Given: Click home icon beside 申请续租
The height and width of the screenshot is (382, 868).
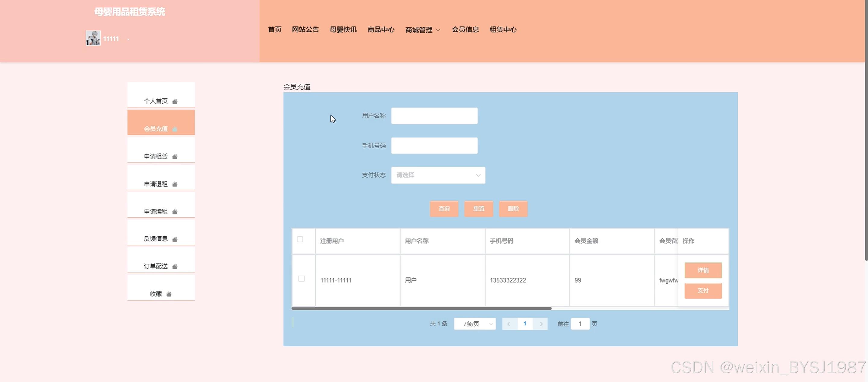Looking at the screenshot, I should point(175,212).
